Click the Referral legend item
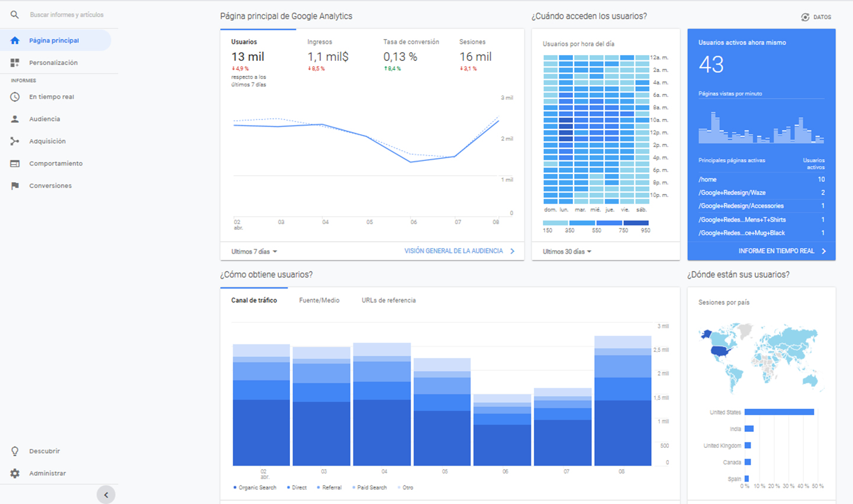The width and height of the screenshot is (853, 504). (329, 488)
